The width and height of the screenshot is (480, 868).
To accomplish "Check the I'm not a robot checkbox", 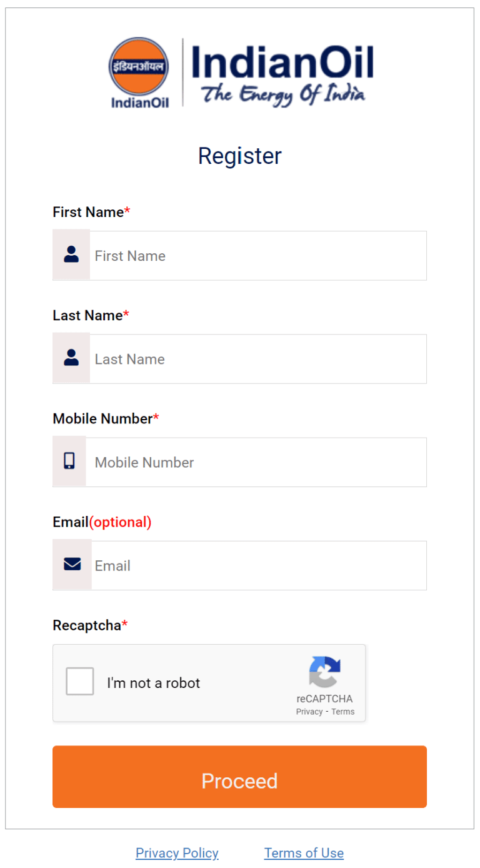I will pos(79,681).
